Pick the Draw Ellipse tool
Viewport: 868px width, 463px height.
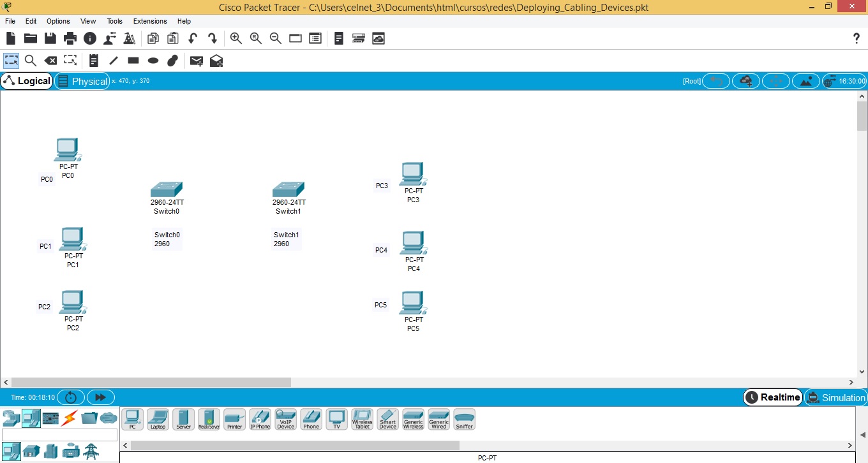(153, 61)
